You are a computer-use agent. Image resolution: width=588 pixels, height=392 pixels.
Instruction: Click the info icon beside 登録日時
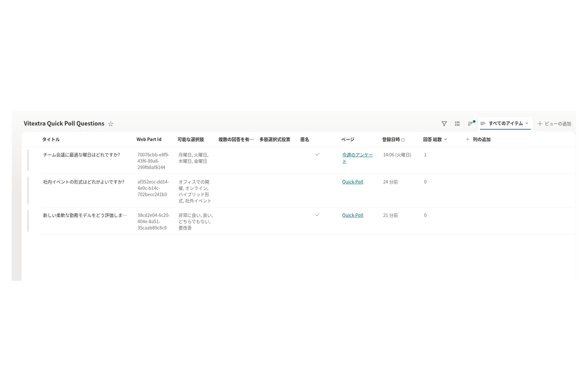point(403,140)
